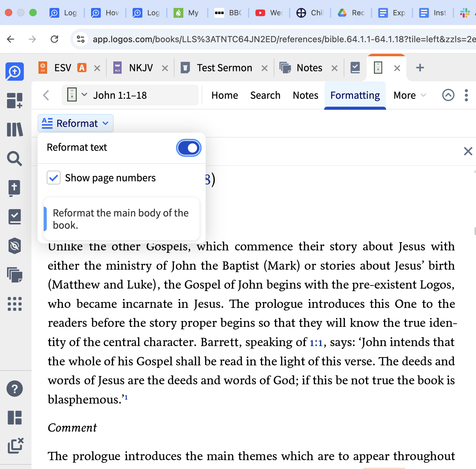Open the Home menu item
The height and width of the screenshot is (469, 476).
[x=225, y=95]
